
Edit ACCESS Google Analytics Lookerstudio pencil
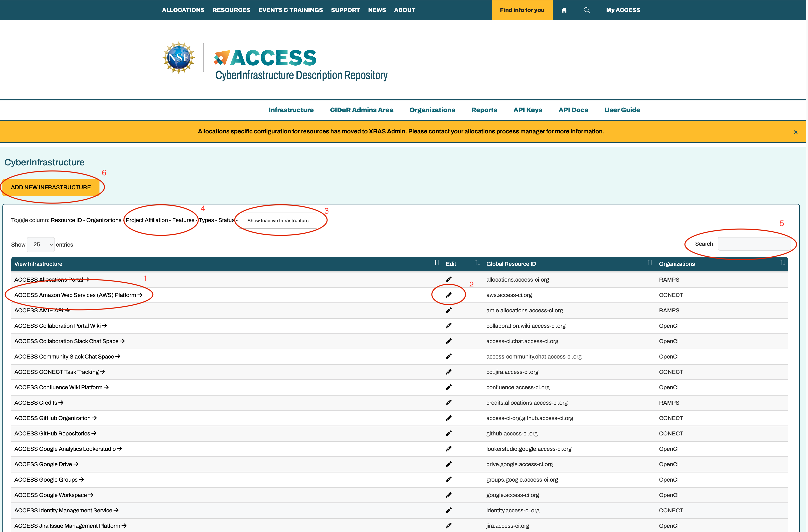[x=449, y=449]
